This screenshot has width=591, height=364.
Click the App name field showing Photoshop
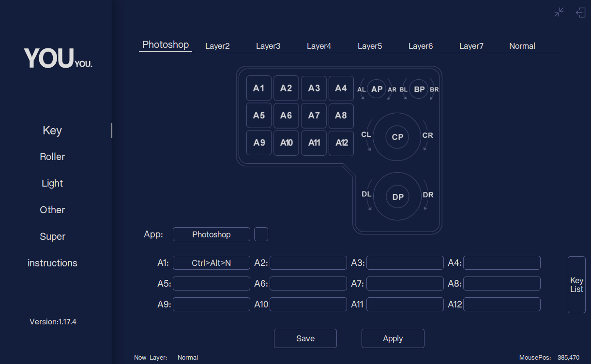pyautogui.click(x=212, y=234)
